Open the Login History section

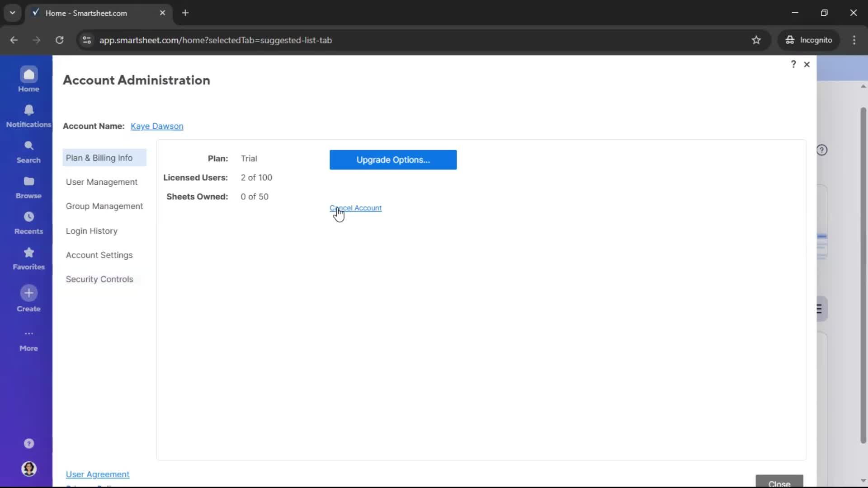(92, 231)
